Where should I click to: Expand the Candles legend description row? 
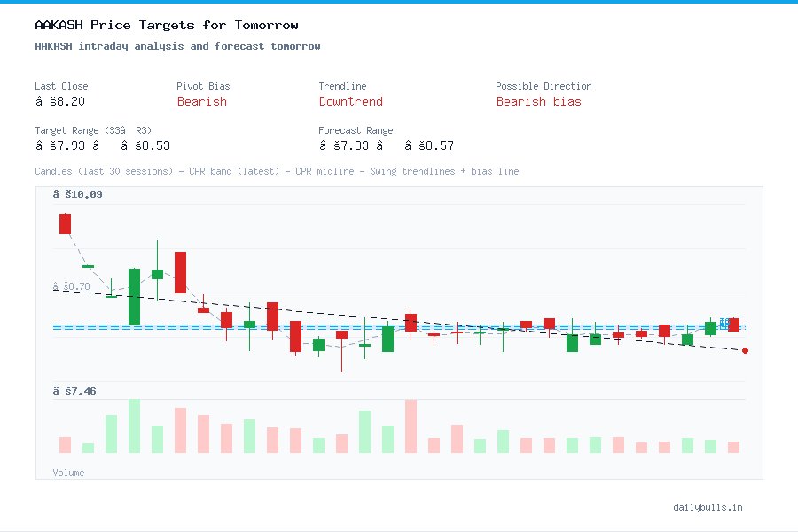pyautogui.click(x=277, y=172)
